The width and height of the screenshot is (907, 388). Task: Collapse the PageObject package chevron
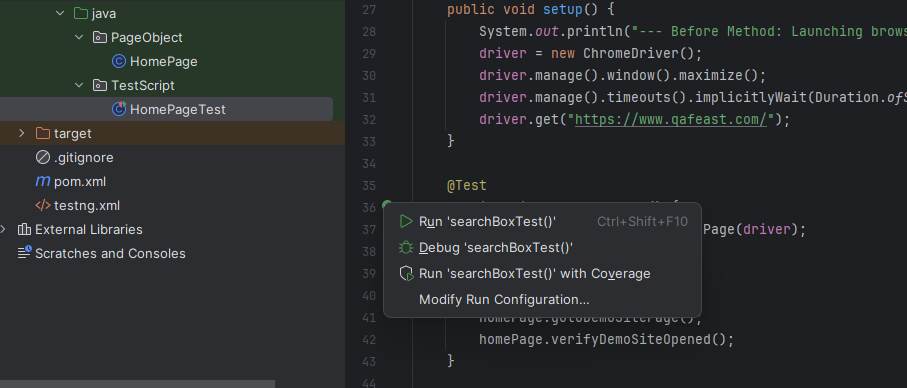[x=79, y=38]
